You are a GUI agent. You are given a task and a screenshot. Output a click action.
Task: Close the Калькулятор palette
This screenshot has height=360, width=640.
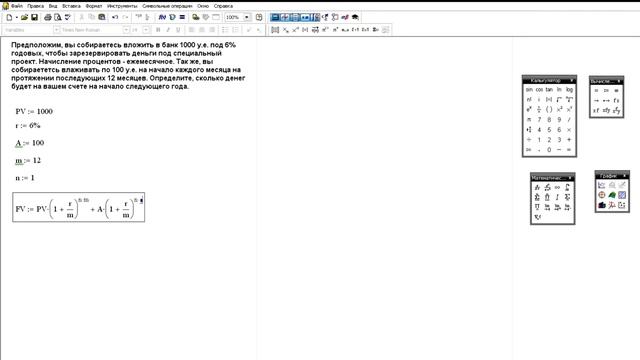click(x=571, y=80)
